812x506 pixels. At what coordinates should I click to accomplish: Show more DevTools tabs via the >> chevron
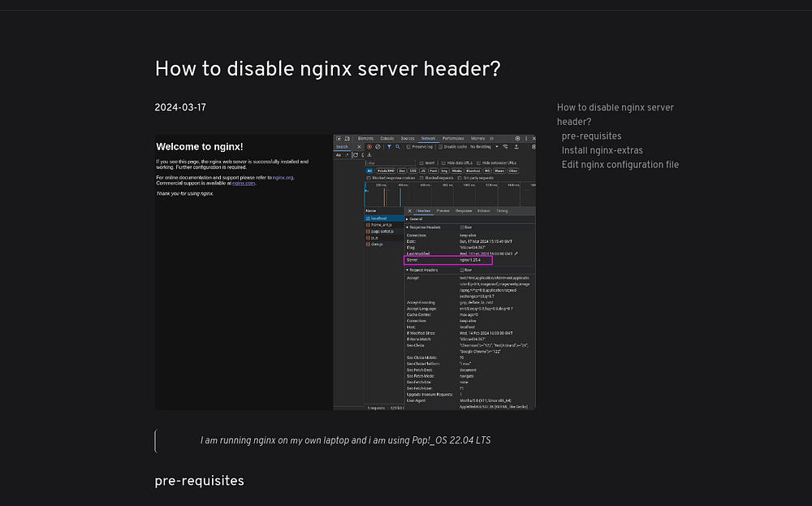point(491,139)
